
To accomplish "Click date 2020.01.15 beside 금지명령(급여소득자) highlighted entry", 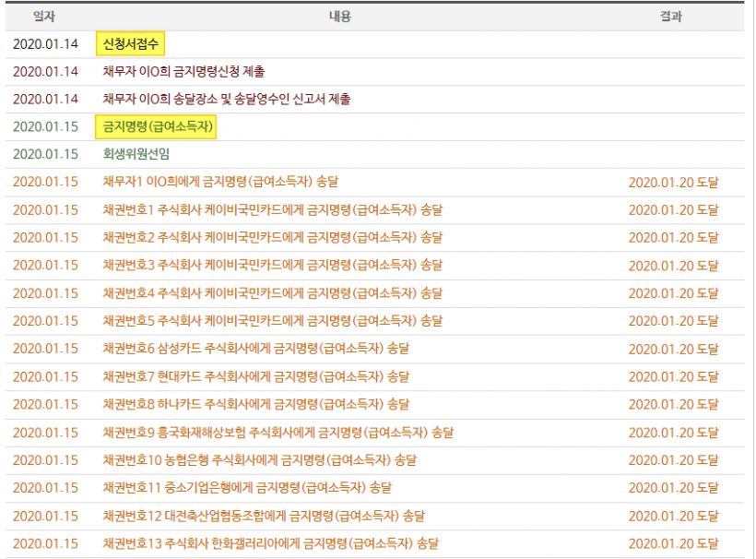I will (x=45, y=126).
